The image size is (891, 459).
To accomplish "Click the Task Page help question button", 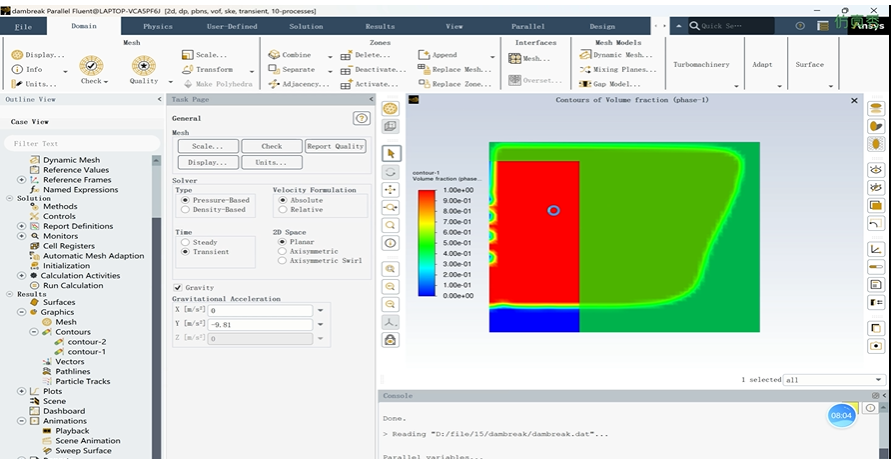I will tap(361, 118).
